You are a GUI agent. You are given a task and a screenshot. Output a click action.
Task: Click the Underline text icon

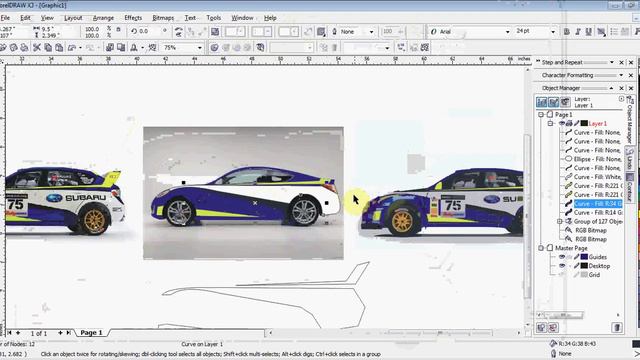(x=589, y=32)
